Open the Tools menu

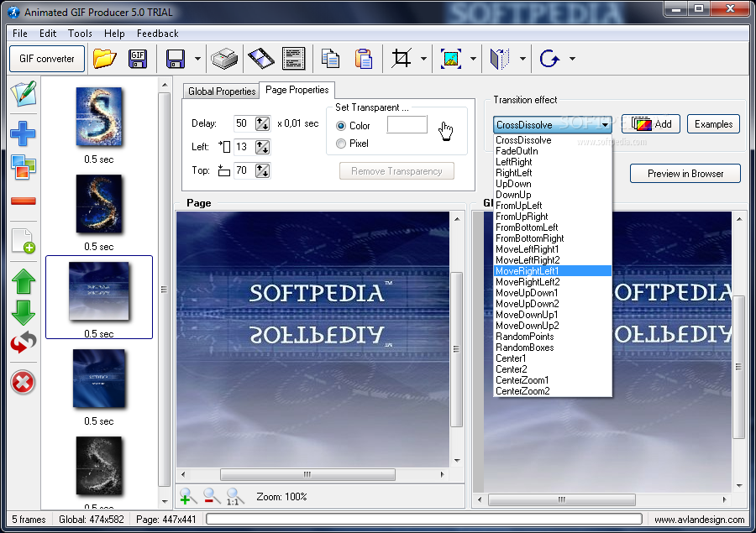point(80,34)
